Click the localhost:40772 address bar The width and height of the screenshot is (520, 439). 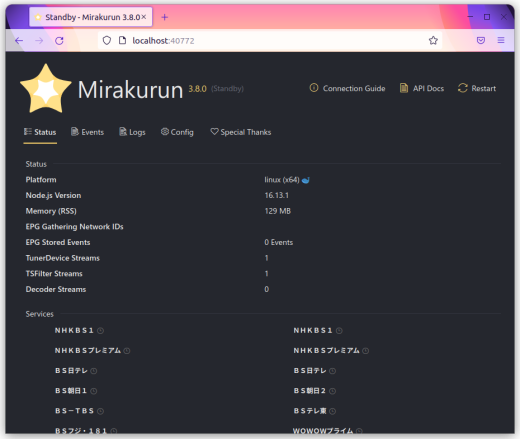270,41
